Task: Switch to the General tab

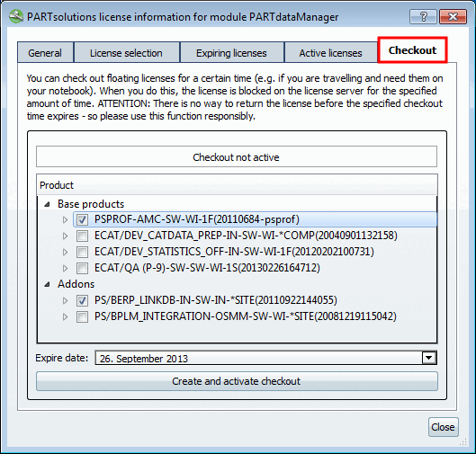Action: (x=45, y=53)
